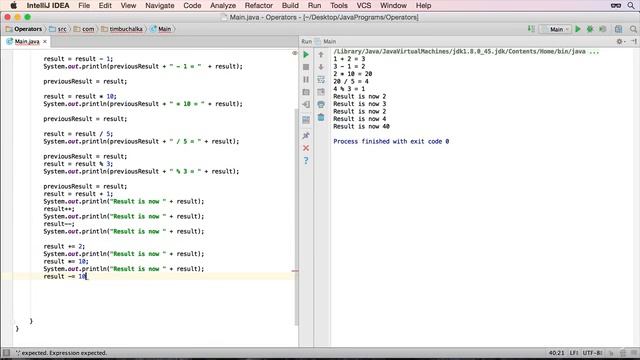Toggle soft-wrap in the Run console
The image size is (640, 360).
pyautogui.click(x=321, y=80)
